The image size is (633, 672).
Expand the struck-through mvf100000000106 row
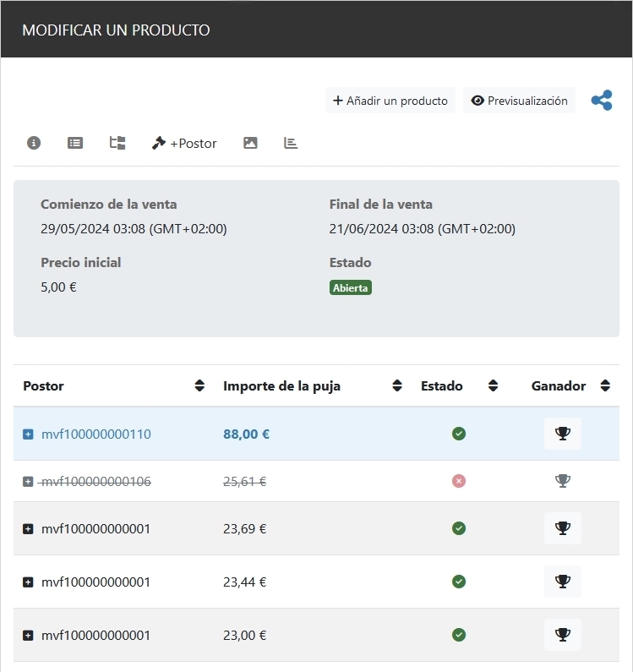point(28,482)
